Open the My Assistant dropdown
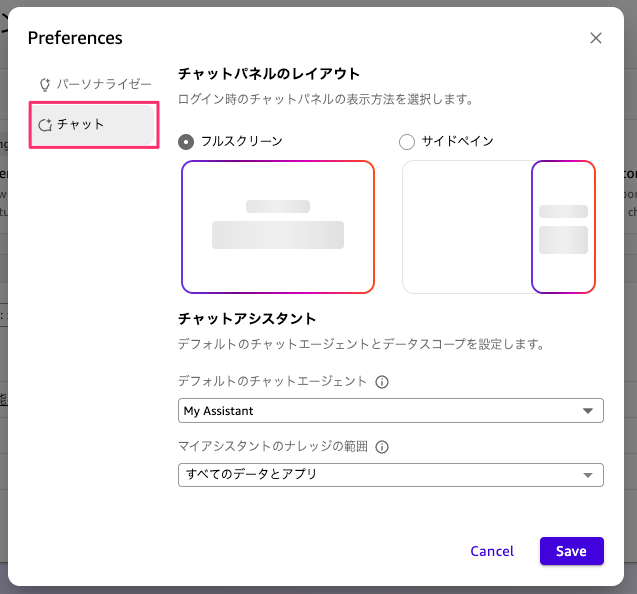 click(x=391, y=410)
